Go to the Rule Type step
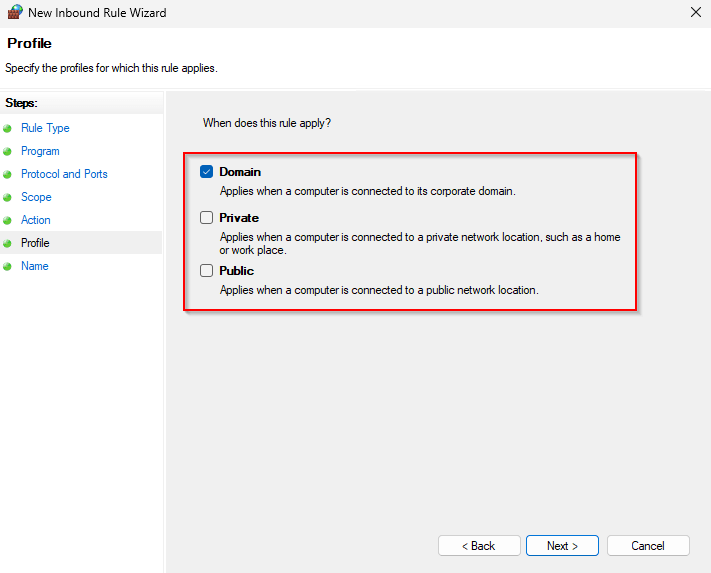The width and height of the screenshot is (711, 573). pos(45,128)
